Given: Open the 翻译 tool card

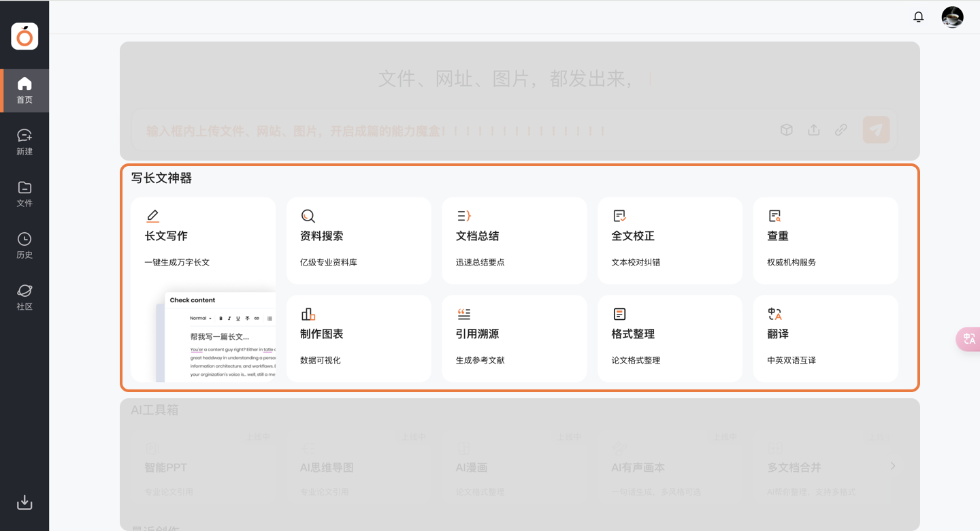Looking at the screenshot, I should [x=825, y=338].
